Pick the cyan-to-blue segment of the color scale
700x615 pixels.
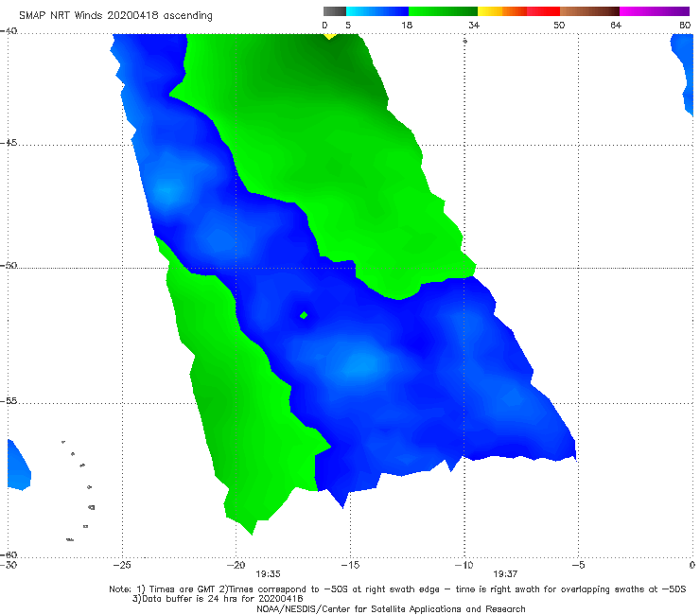(x=377, y=11)
